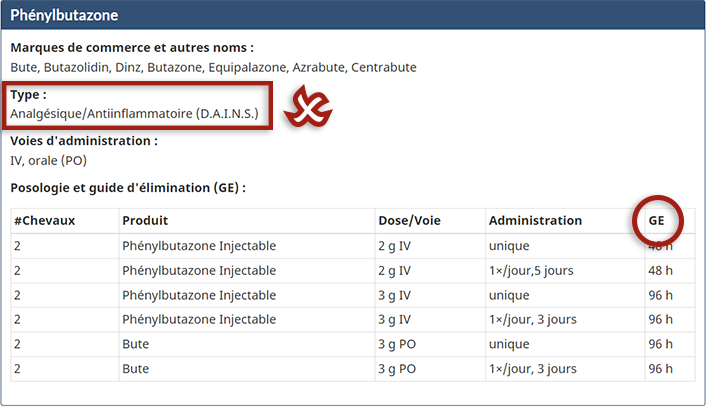Image resolution: width=706 pixels, height=407 pixels.
Task: Select '96 h' in the Bute 1×/jour, 3 jours row
Action: [661, 369]
